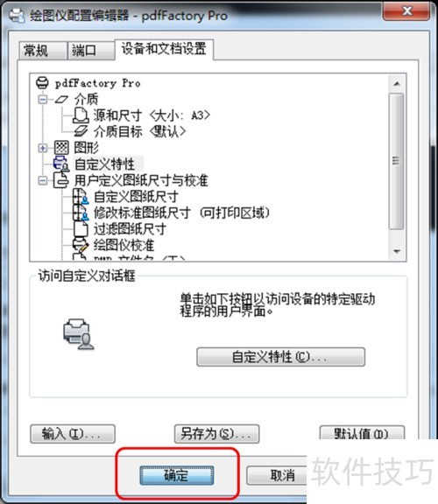Image resolution: width=438 pixels, height=504 pixels.
Task: Select the 图形 checkered graphics icon
Action: coord(61,148)
